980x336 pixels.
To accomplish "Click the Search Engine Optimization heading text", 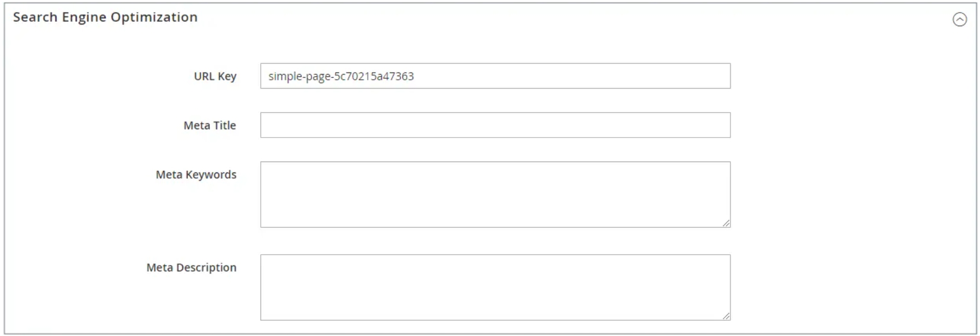I will tap(105, 17).
